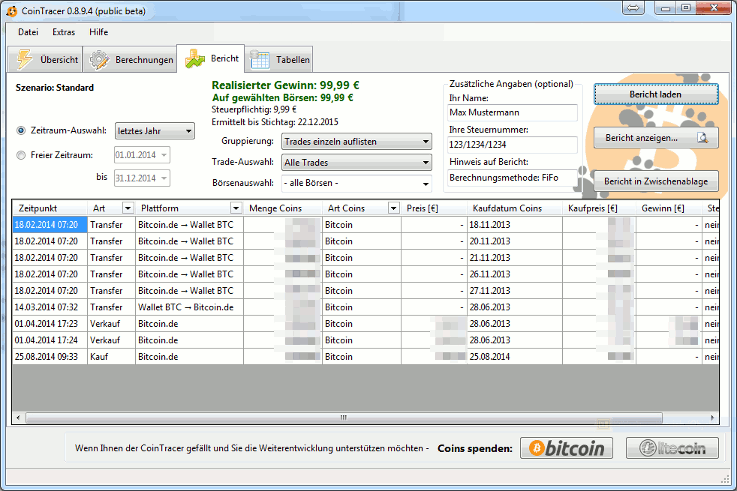Open the 01.01.2014 start date picker

pyautogui.click(x=142, y=155)
